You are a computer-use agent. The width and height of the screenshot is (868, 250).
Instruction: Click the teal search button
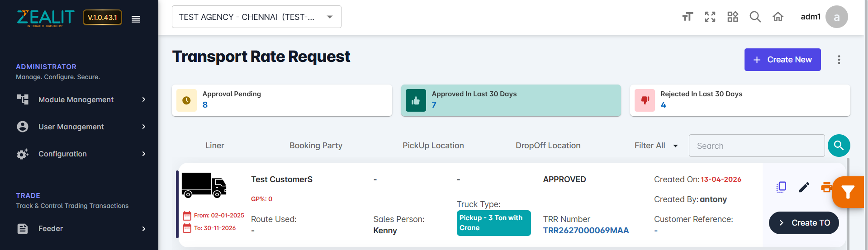(x=839, y=146)
